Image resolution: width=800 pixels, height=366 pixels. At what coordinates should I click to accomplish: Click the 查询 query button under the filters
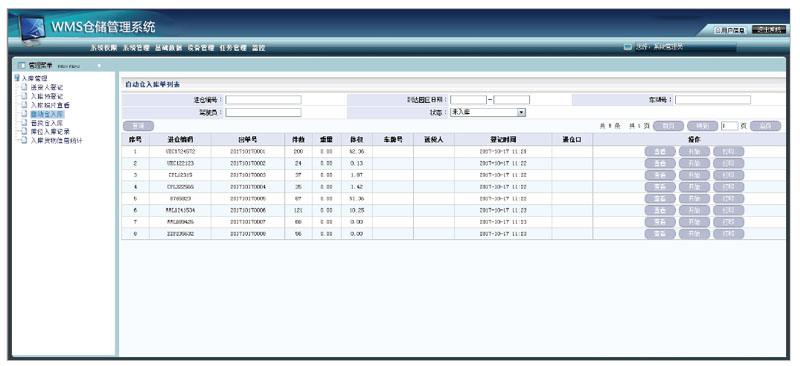pos(138,126)
